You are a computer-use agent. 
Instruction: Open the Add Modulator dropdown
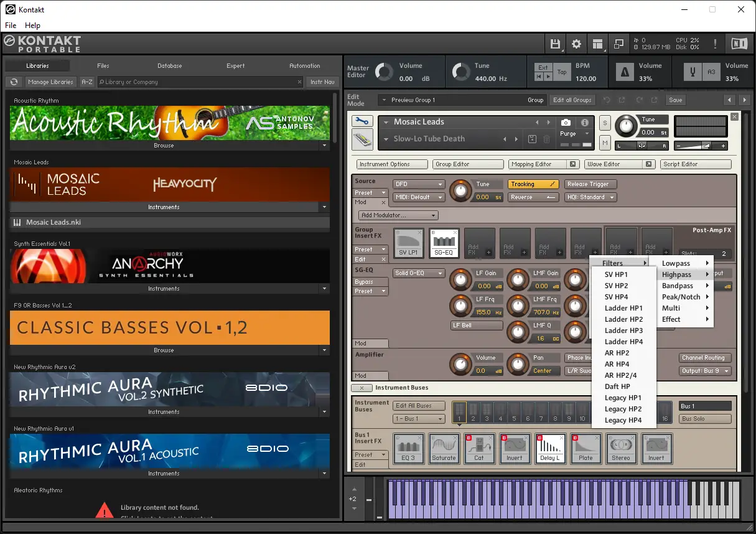(x=398, y=215)
